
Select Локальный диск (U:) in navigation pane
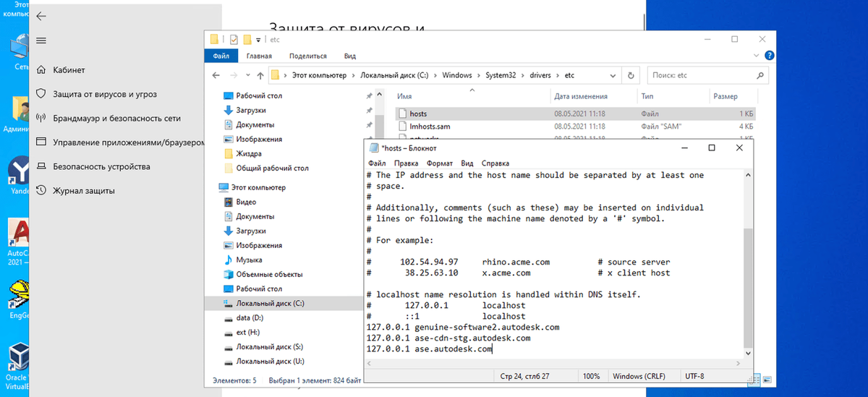270,361
